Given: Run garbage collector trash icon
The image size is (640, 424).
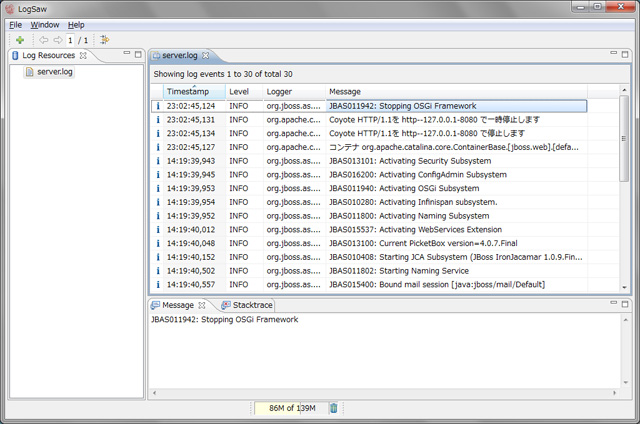Looking at the screenshot, I should [x=333, y=408].
